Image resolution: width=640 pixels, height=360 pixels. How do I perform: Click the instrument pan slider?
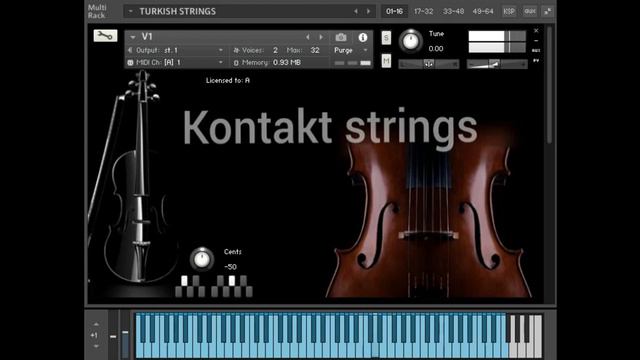(x=429, y=64)
